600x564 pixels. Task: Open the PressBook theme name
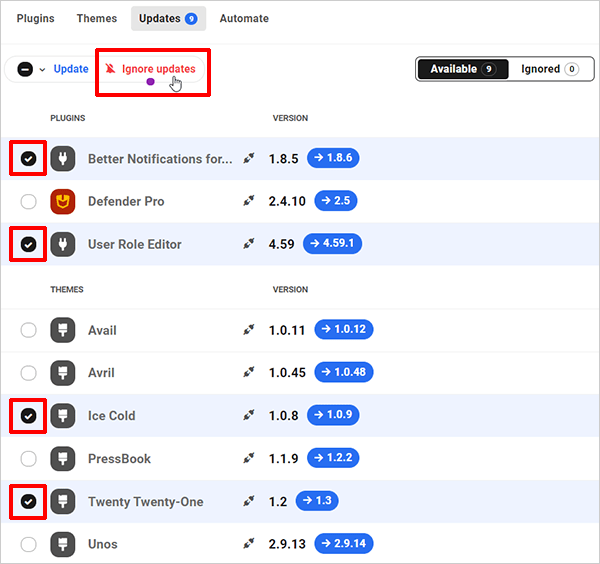tap(119, 459)
